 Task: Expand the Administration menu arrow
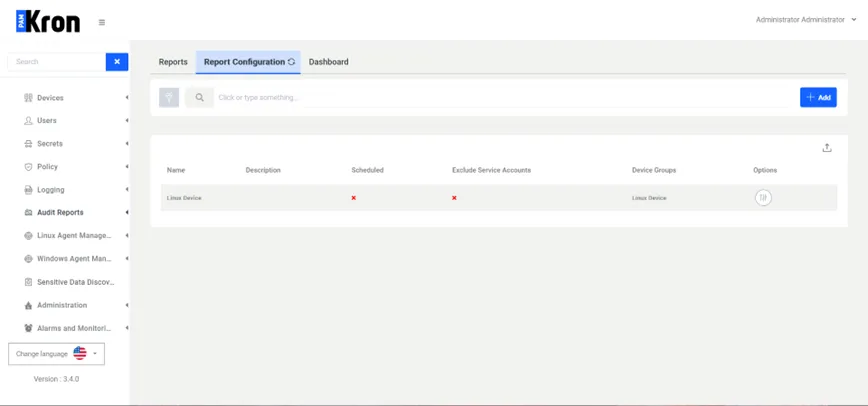coord(127,305)
